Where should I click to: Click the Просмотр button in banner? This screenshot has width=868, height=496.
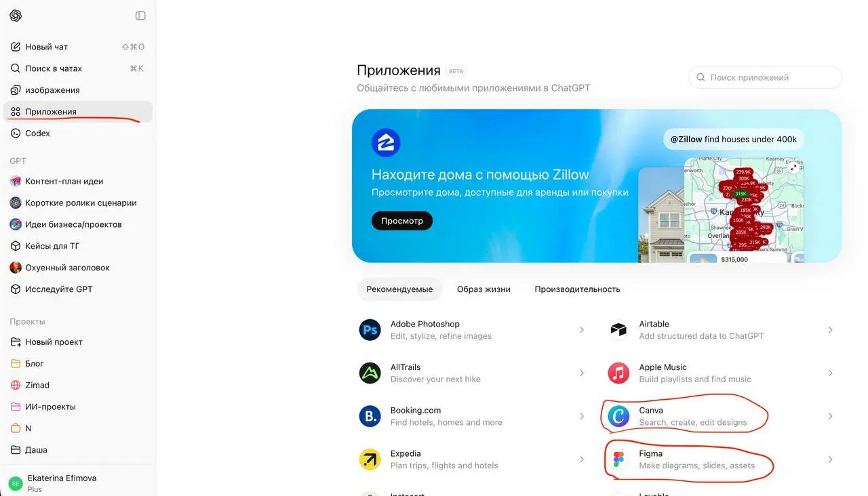coord(402,221)
